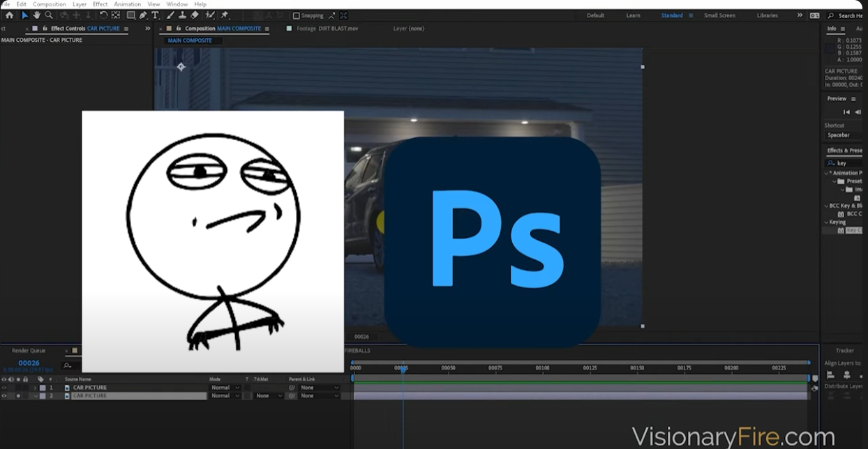Screen dimensions: 868x449
Task: Select the Selection arrow tool
Action: point(25,15)
